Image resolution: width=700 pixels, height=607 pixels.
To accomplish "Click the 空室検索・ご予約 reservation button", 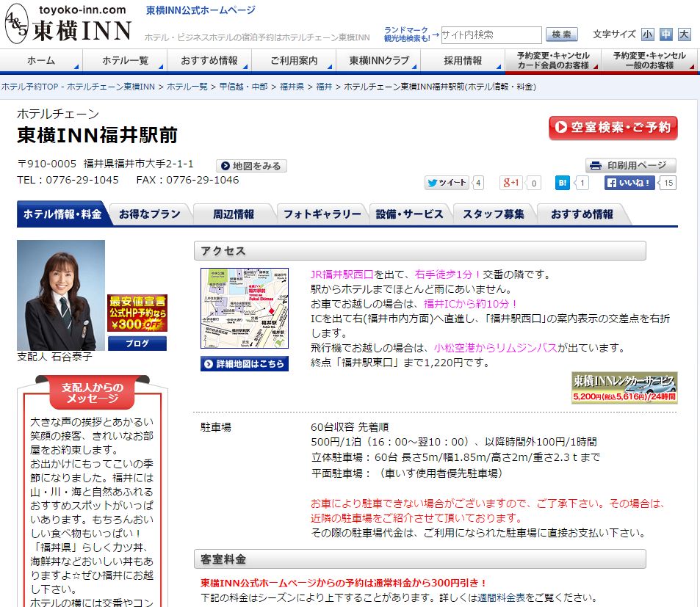I will pos(613,128).
